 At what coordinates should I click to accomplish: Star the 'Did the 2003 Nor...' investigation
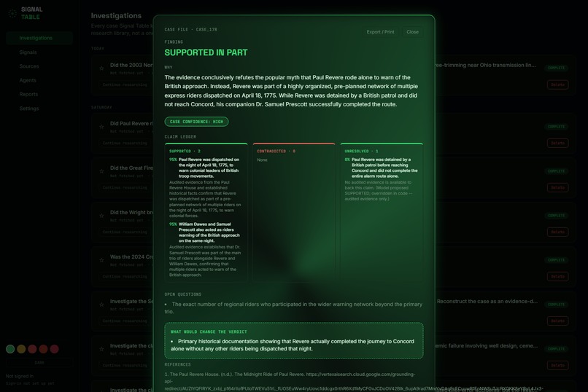pyautogui.click(x=101, y=68)
